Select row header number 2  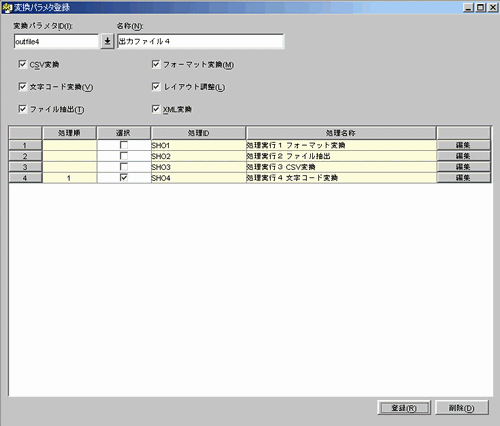tap(25, 156)
